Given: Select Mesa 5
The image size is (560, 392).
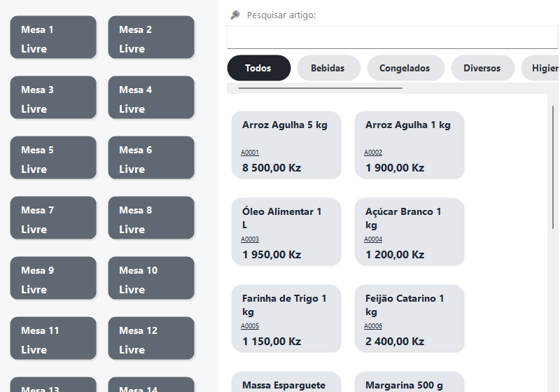Looking at the screenshot, I should (x=53, y=157).
